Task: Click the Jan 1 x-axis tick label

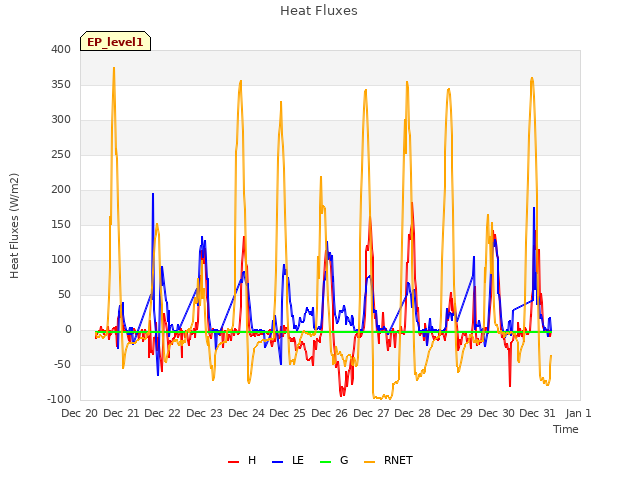Action: coord(578,413)
